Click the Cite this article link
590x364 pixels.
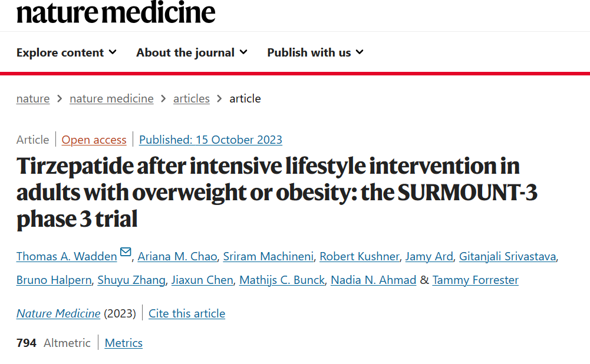coord(187,313)
